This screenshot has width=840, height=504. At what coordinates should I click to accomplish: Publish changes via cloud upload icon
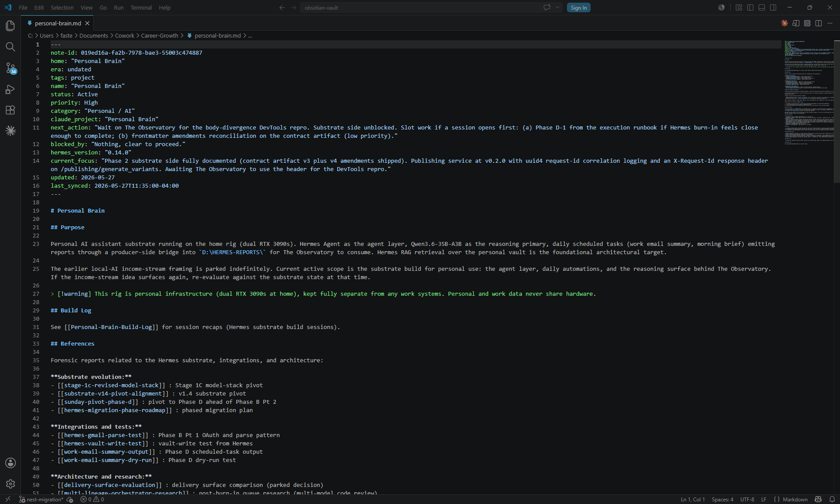pos(70,499)
